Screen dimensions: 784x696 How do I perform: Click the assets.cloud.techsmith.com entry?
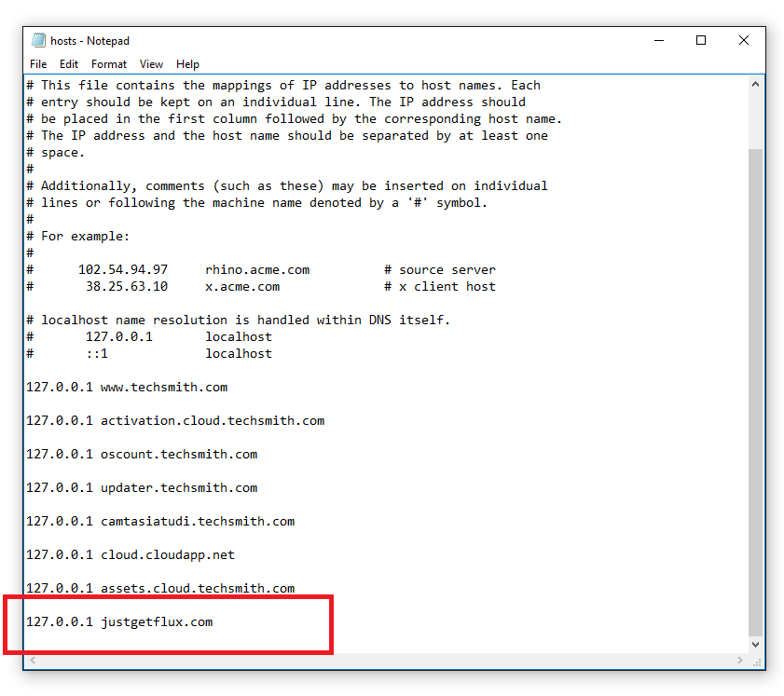click(x=198, y=588)
